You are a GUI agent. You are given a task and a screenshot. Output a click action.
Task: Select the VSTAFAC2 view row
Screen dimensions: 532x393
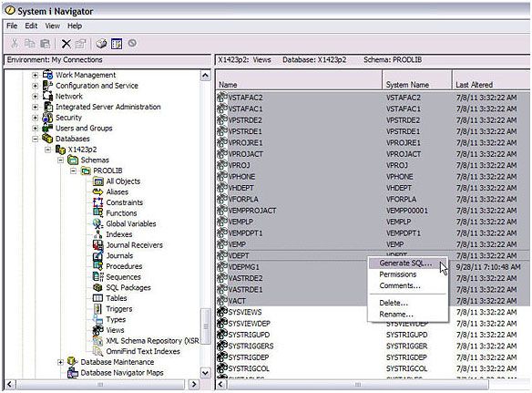coord(373,98)
